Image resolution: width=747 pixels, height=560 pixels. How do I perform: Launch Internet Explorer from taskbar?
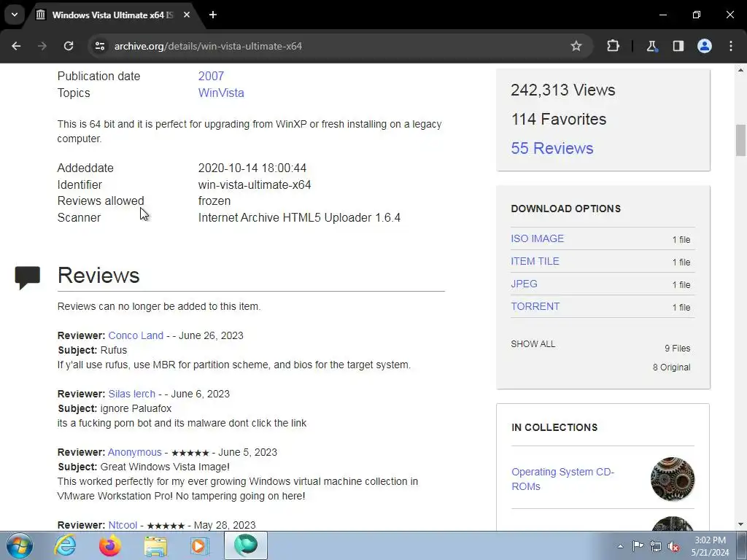click(65, 545)
